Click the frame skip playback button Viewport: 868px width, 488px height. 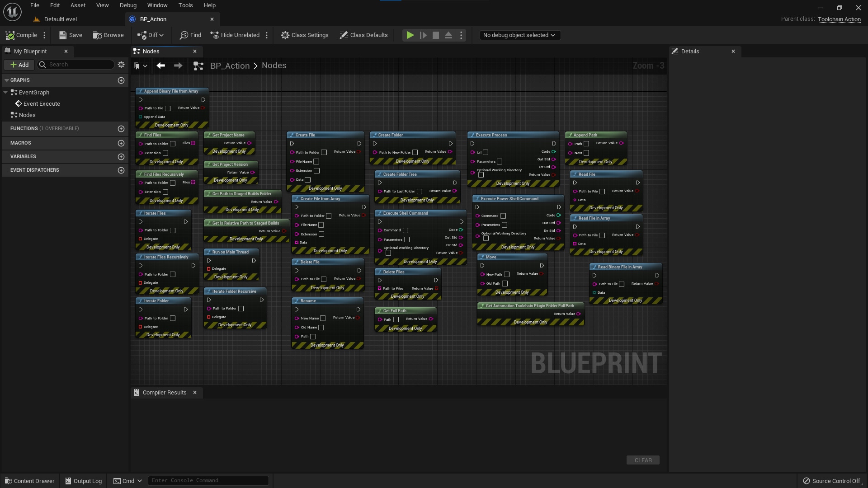tap(423, 35)
